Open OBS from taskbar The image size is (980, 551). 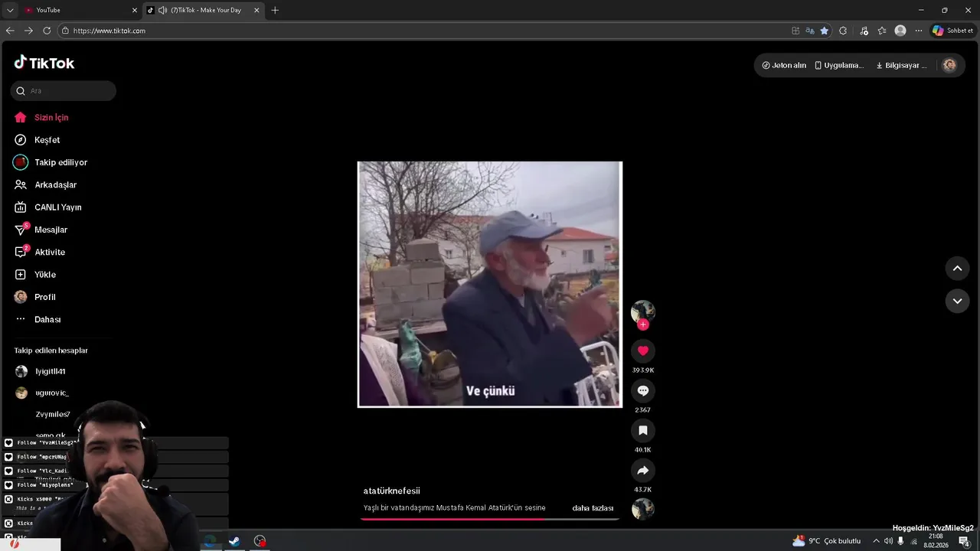[x=260, y=541]
